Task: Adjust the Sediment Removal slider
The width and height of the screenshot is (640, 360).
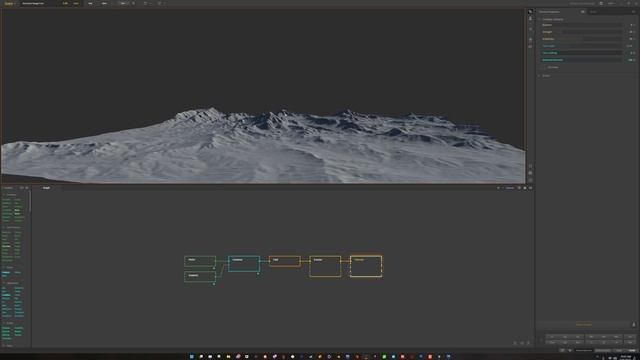Action: [582, 60]
